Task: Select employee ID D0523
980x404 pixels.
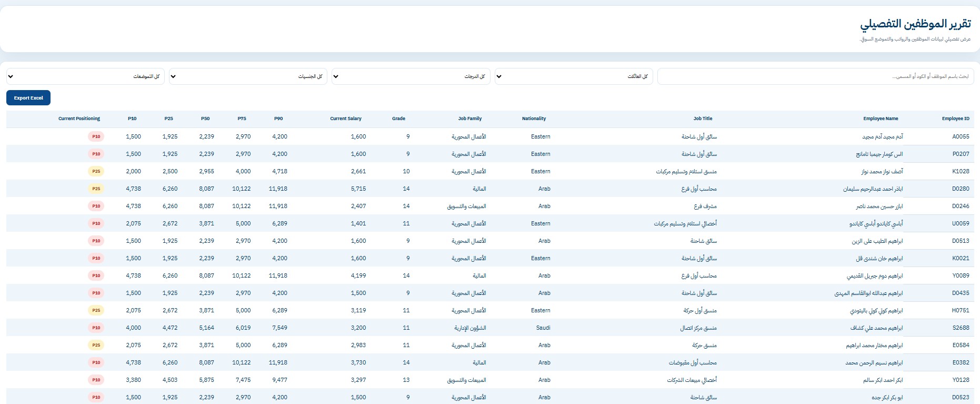Action: [x=961, y=397]
